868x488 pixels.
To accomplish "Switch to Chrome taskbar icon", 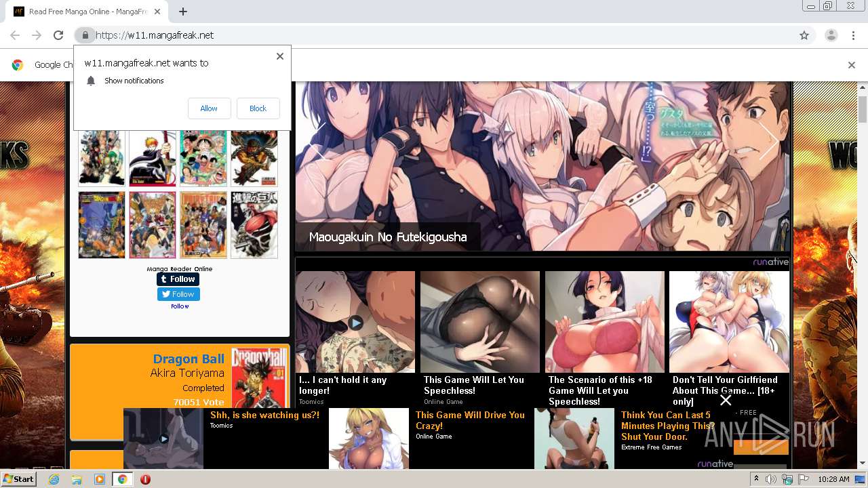I will [x=122, y=479].
